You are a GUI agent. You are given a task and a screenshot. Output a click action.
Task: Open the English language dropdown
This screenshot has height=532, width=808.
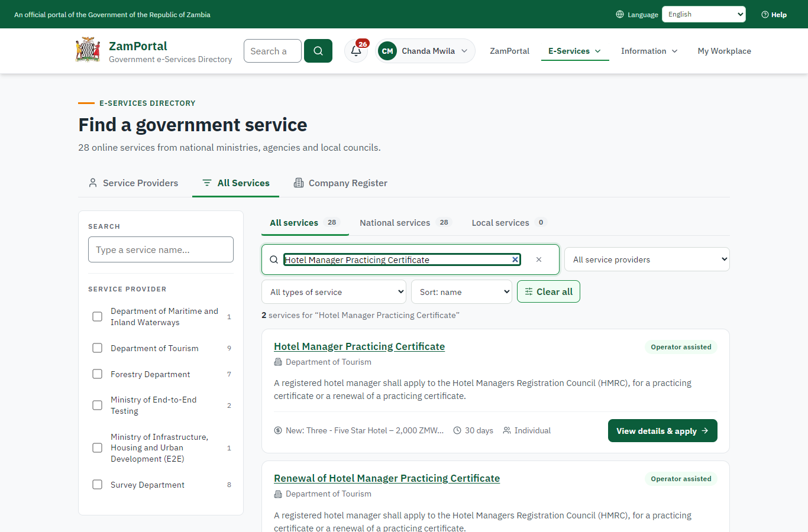coord(704,14)
